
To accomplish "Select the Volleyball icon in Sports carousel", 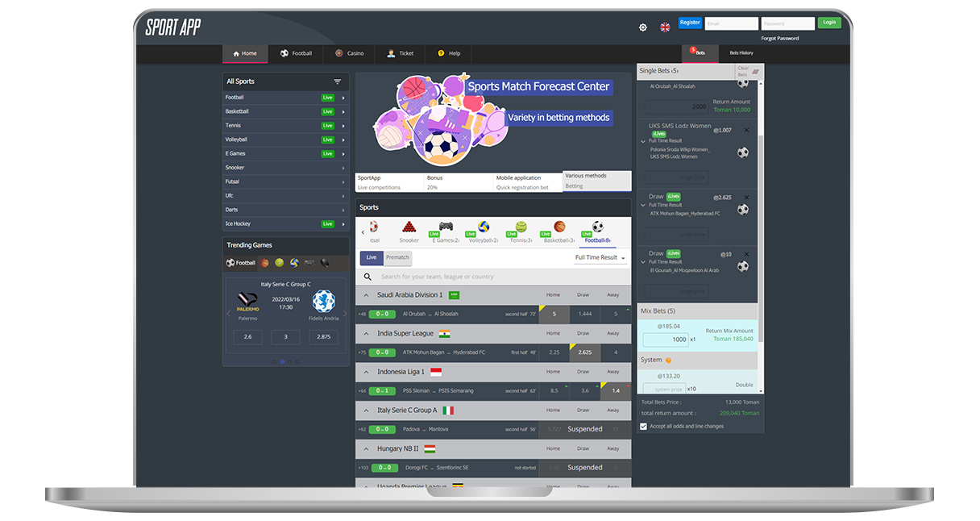I will coord(484,227).
